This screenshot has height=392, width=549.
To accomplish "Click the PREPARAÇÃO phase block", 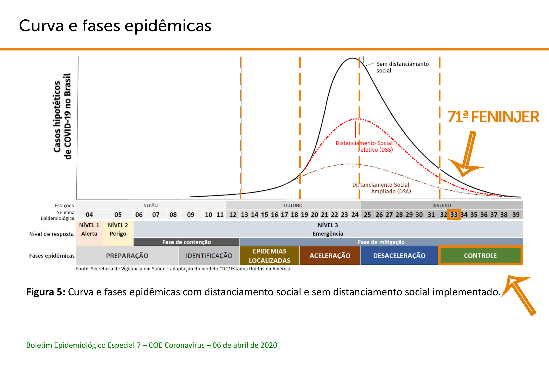I will pyautogui.click(x=127, y=256).
